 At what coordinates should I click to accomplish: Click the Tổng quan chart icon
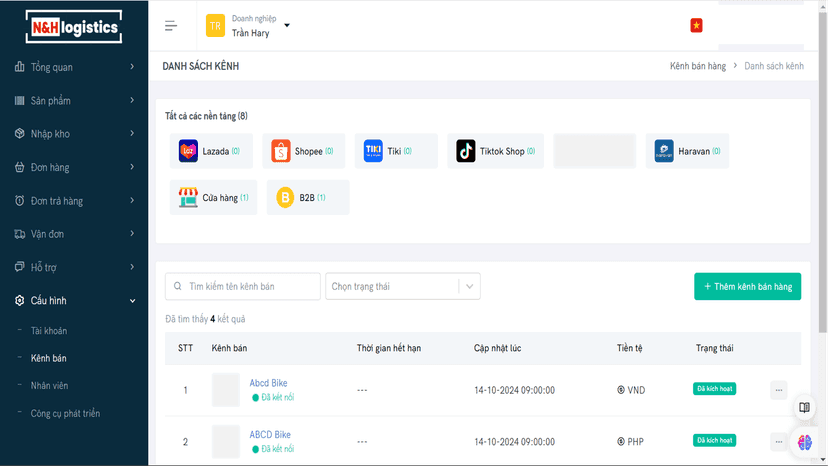tap(20, 67)
